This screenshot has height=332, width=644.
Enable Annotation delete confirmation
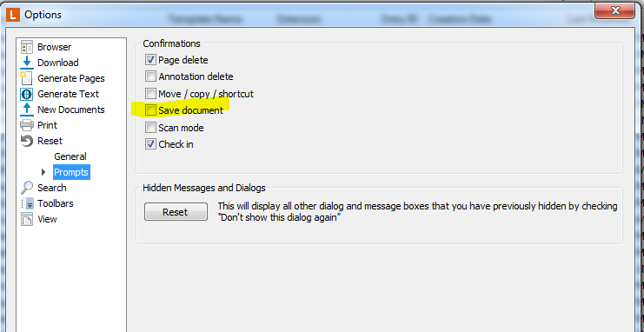click(150, 76)
